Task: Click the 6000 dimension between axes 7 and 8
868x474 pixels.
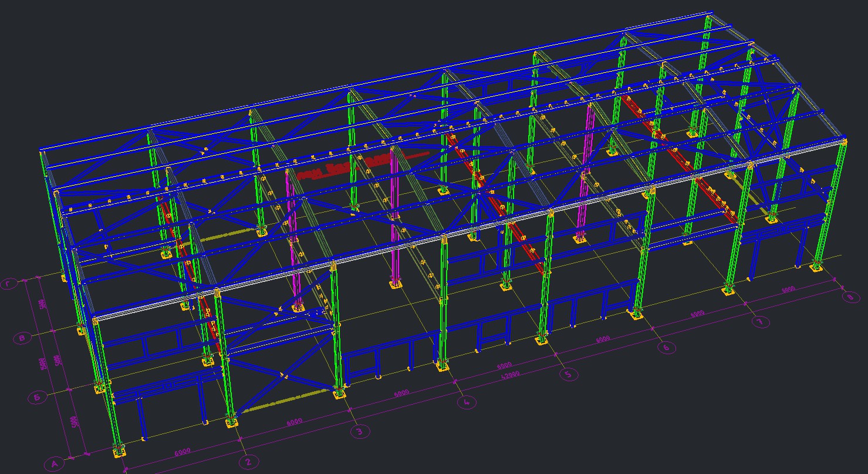Action: pyautogui.click(x=788, y=289)
